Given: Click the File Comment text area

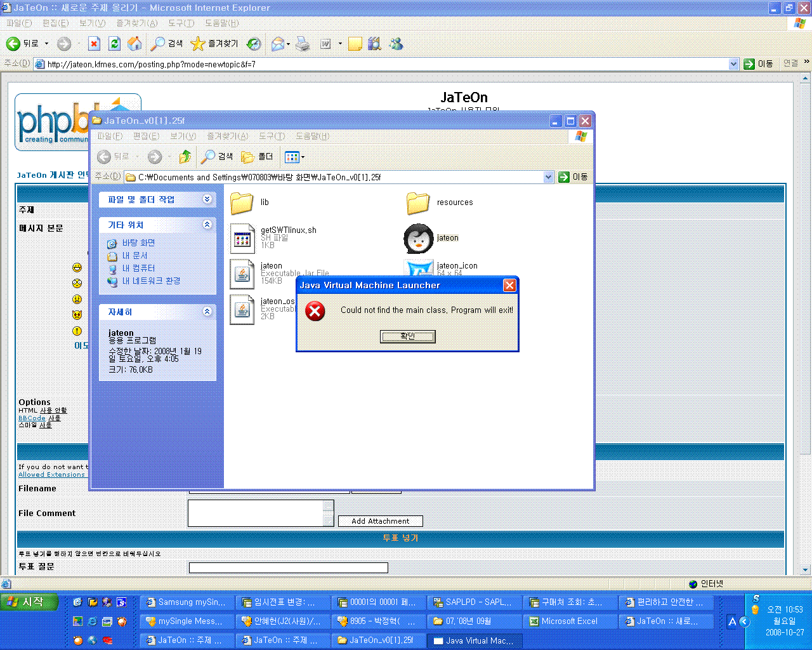Looking at the screenshot, I should [256, 513].
